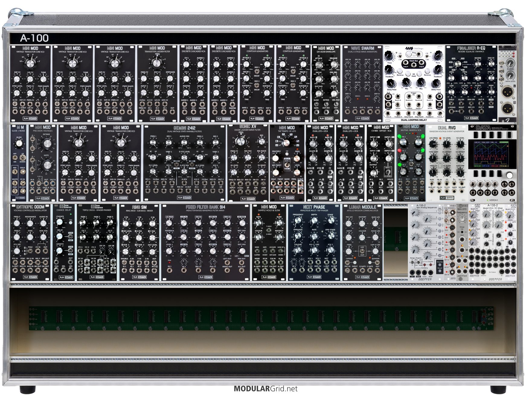Adjust the LO PASS knob on Fixed Filter Bank 914
Screen dimensions: 532x395
point(169,223)
